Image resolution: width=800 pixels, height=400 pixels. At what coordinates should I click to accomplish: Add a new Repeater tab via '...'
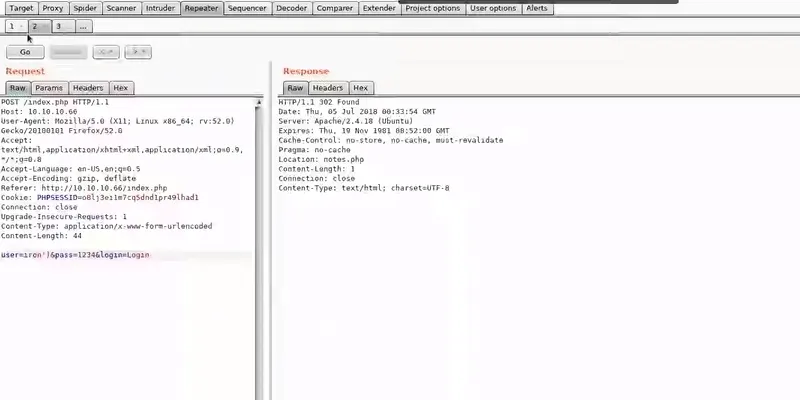[x=84, y=27]
